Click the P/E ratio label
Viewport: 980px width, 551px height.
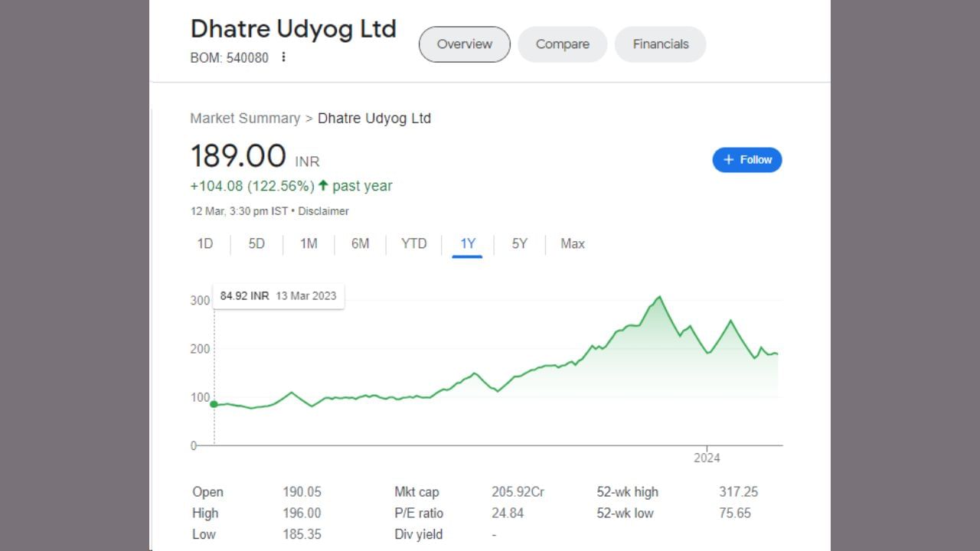tap(419, 514)
